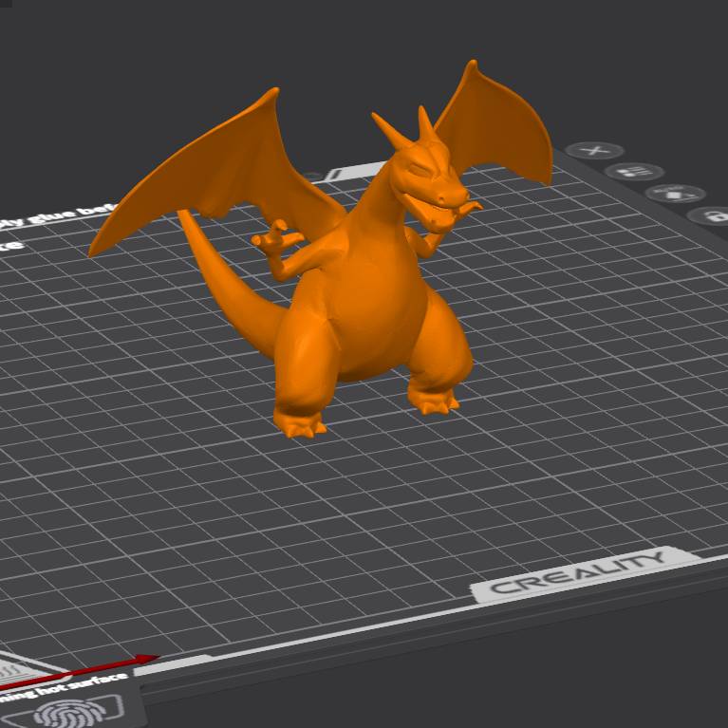
Task: Toggle the plate lock icon
Action: tap(709, 215)
